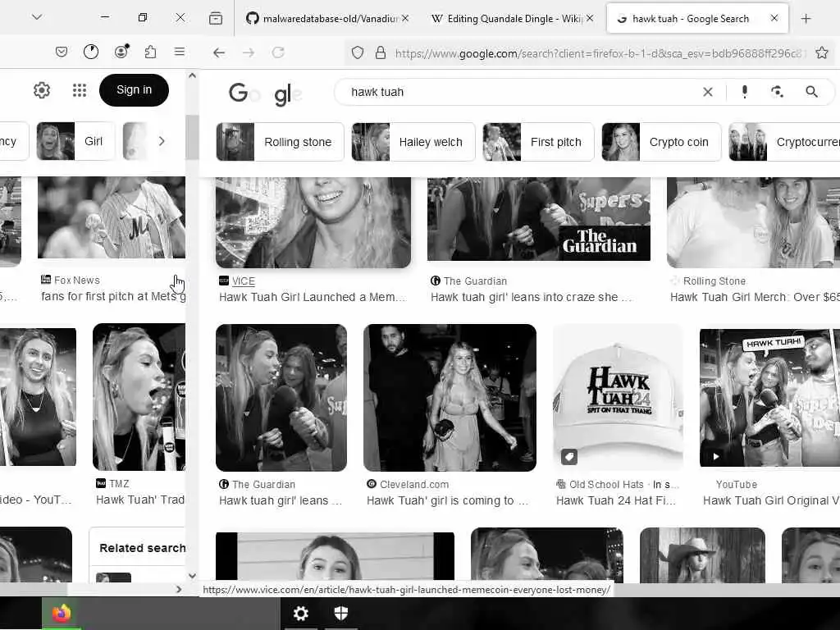
Task: Open the Cleveland.com image result
Action: [x=450, y=398]
